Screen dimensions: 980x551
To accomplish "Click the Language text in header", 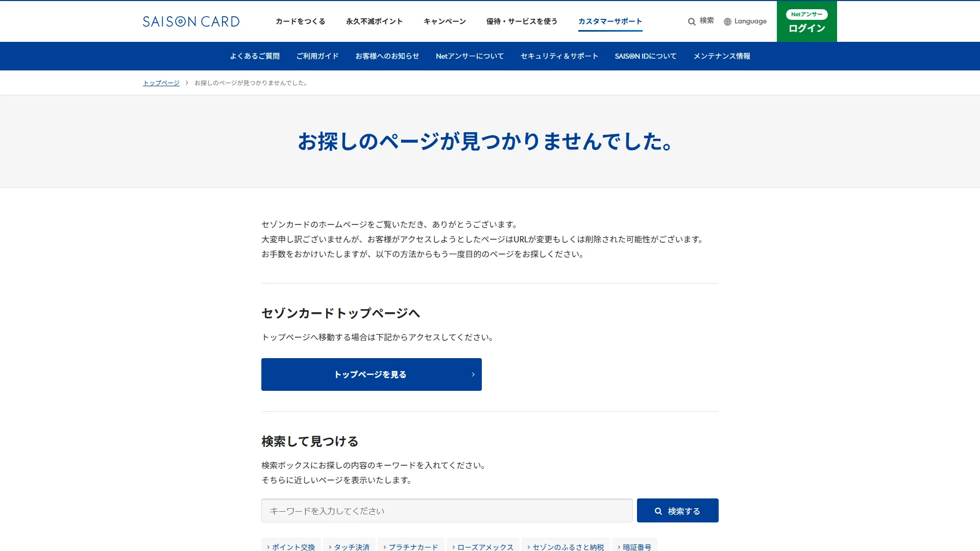I will click(750, 21).
